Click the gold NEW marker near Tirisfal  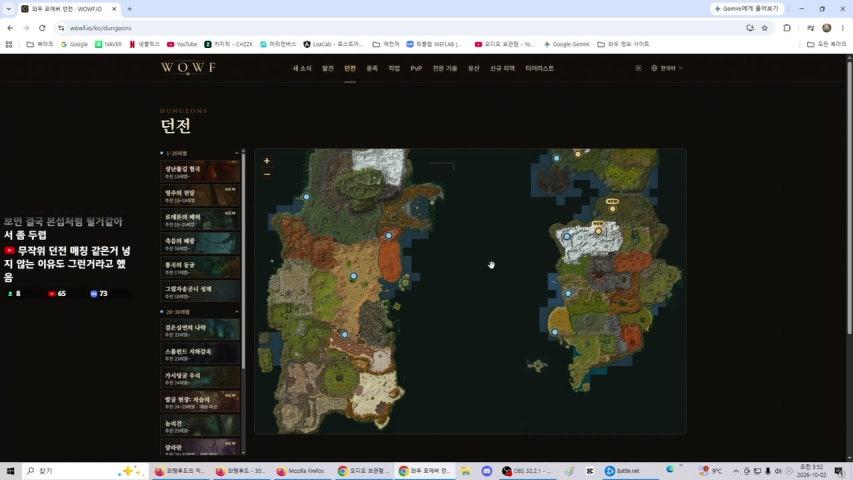click(x=613, y=208)
